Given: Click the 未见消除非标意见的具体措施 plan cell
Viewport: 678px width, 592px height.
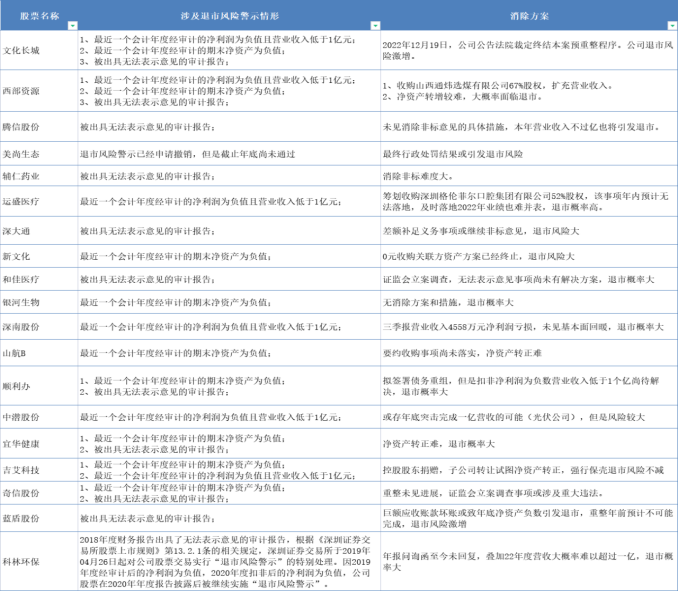Looking at the screenshot, I should 529,127.
